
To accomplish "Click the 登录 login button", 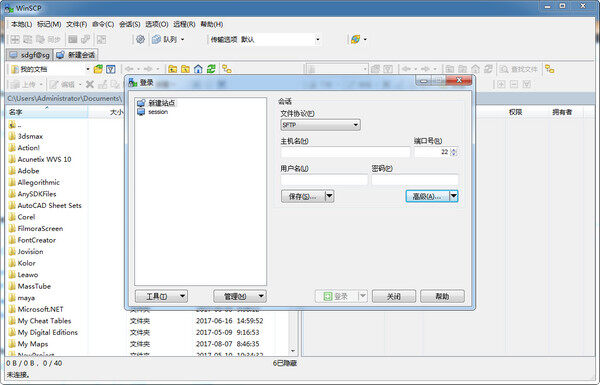I will pos(337,296).
